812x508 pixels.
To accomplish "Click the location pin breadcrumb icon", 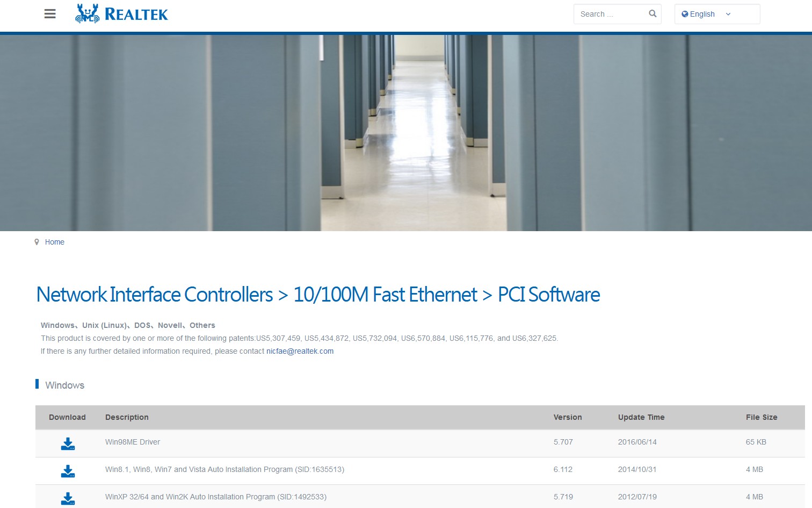I will click(x=37, y=242).
